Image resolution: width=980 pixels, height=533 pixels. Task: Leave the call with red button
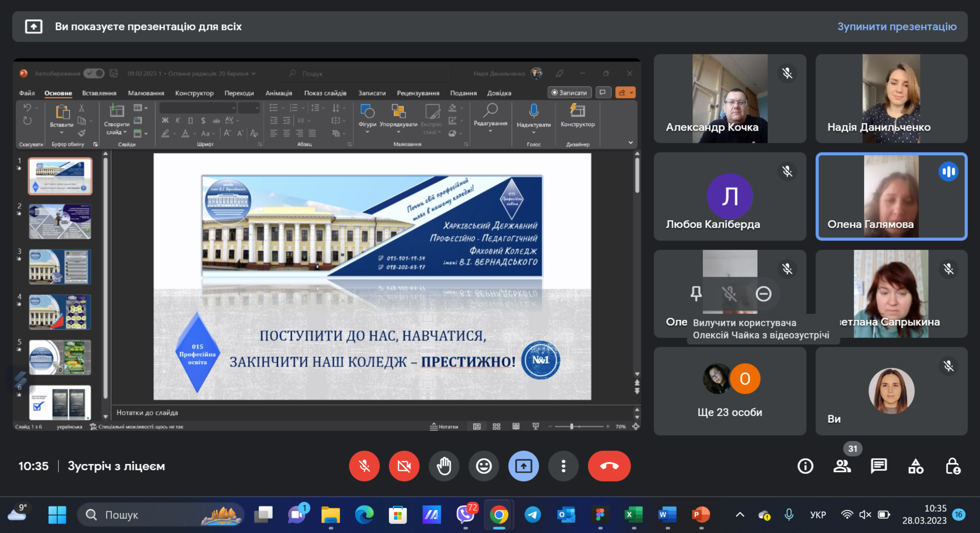609,466
